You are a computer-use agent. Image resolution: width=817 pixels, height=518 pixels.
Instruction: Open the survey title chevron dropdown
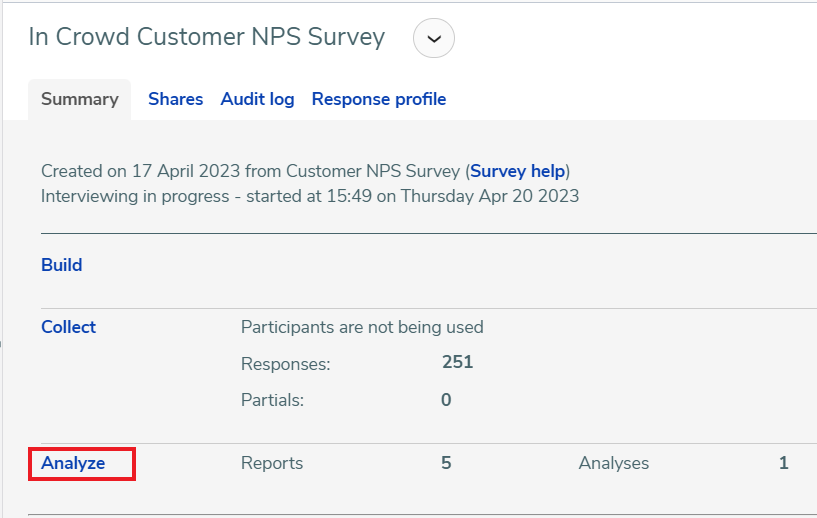[434, 38]
